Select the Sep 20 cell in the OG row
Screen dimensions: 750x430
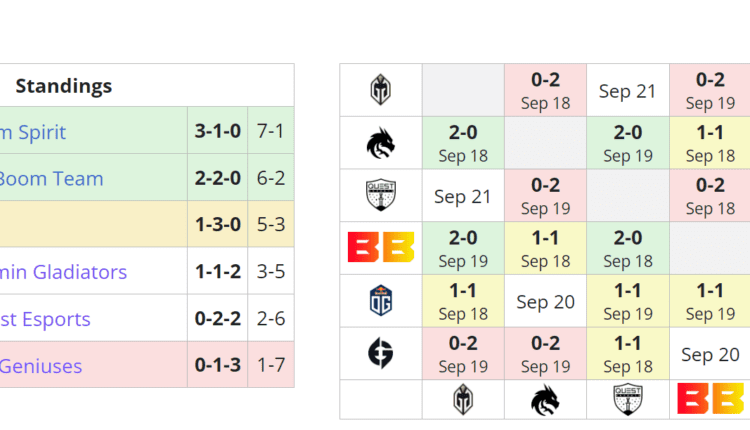(x=545, y=301)
